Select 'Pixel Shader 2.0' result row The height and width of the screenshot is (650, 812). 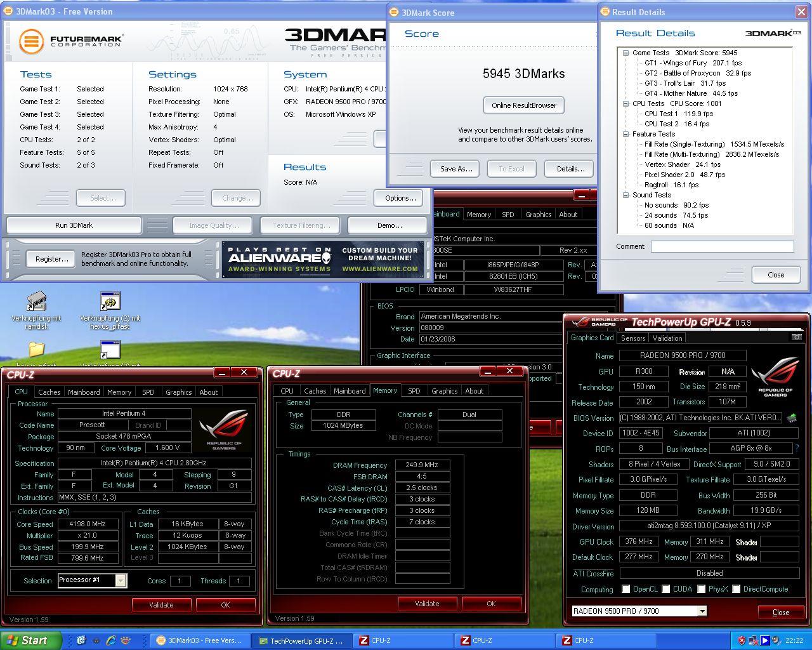[x=684, y=175]
